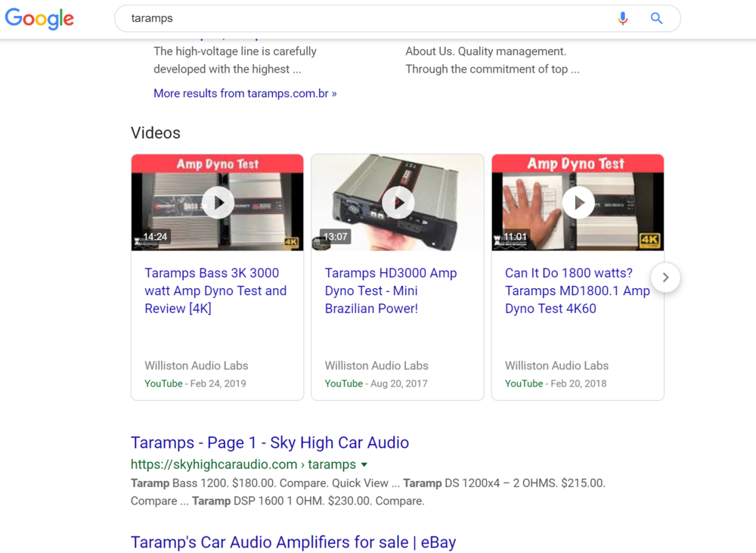Click Williston Audio Labs under Bass 3K video
756x553 pixels.
coord(197,366)
